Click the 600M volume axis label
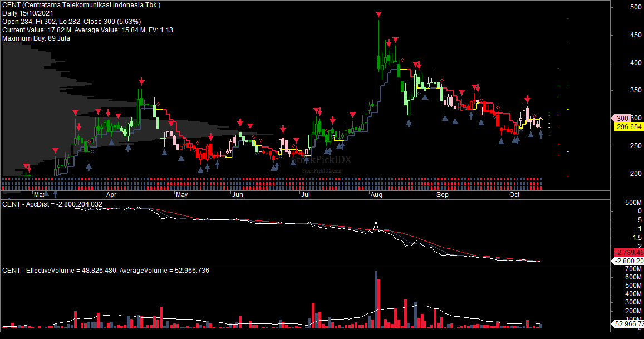 633,277
